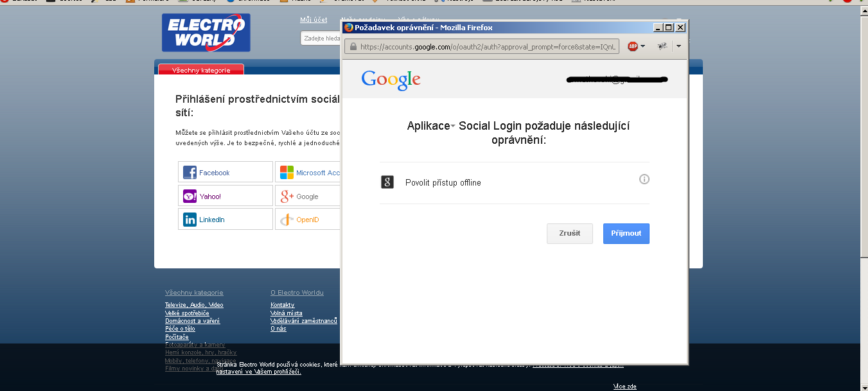Open Velké spotřebiče footer link
The image size is (868, 391).
(187, 313)
